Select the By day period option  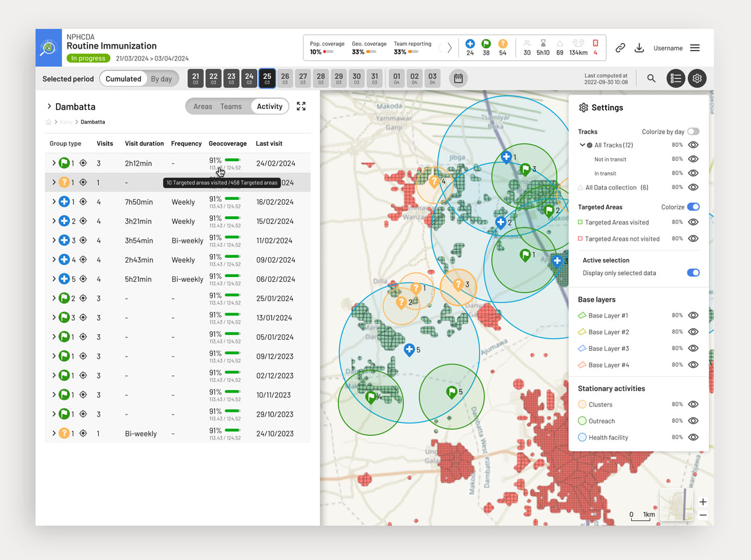[x=161, y=79]
